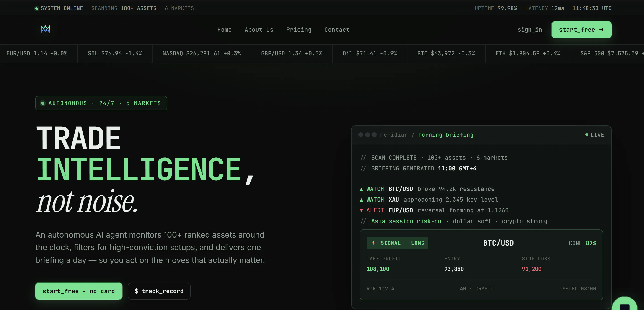
Task: Click the up triangle next to WATCH XAU
Action: tap(361, 200)
